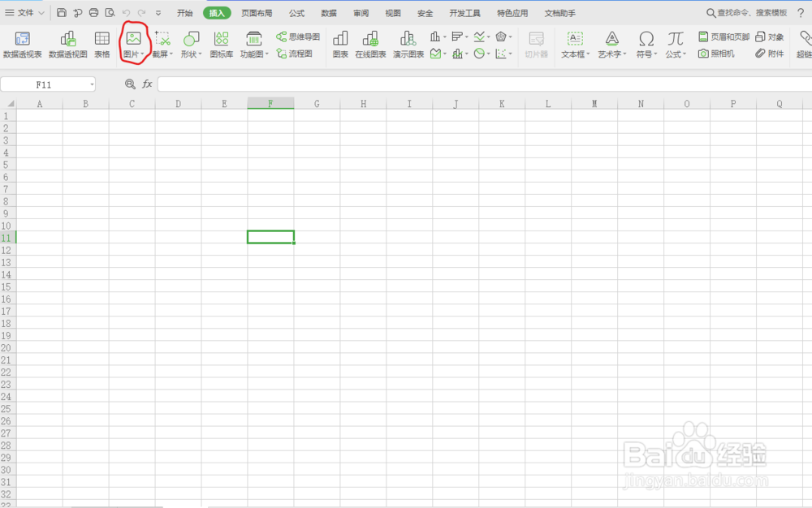Switch to the 开发工具 tab
812x508 pixels.
point(465,13)
